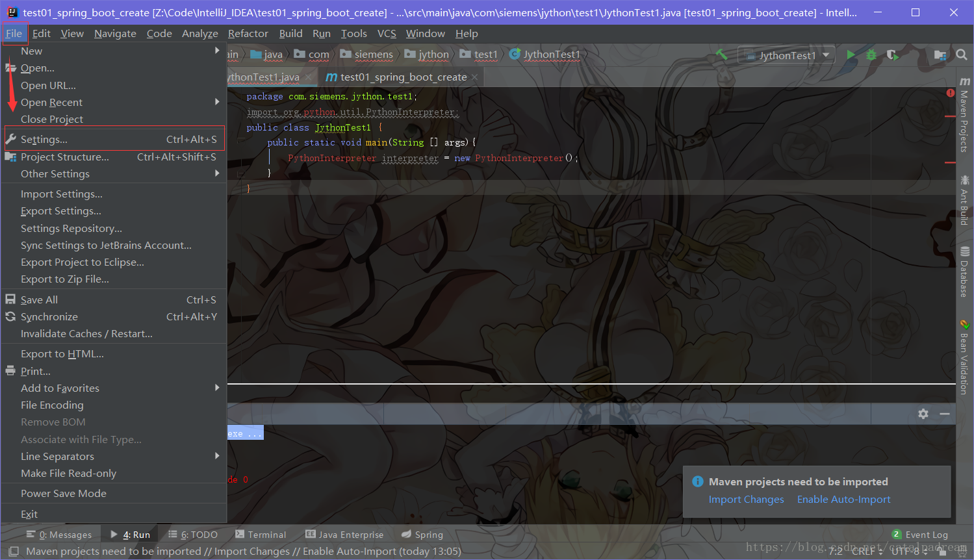The image size is (974, 560).
Task: Open the Refactor menu
Action: coord(248,33)
